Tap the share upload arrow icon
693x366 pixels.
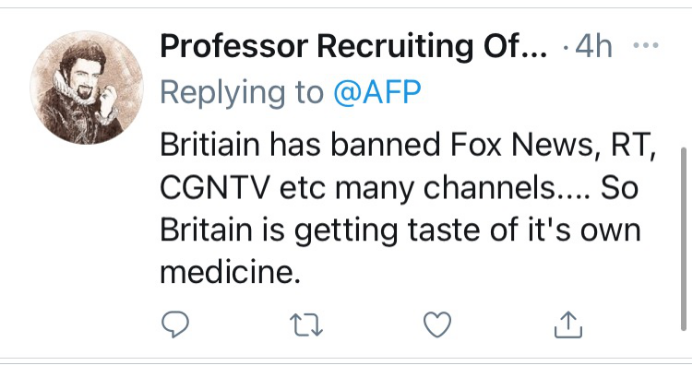point(568,324)
